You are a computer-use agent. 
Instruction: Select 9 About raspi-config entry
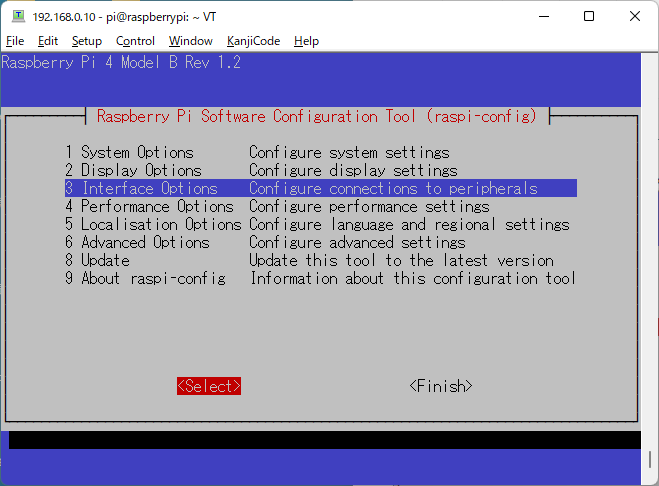(146, 278)
